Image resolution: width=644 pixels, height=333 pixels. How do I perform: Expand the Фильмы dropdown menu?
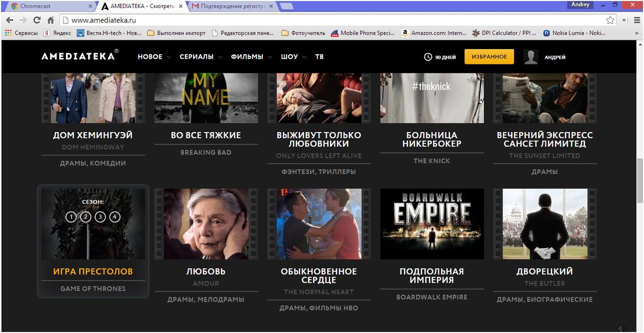251,57
